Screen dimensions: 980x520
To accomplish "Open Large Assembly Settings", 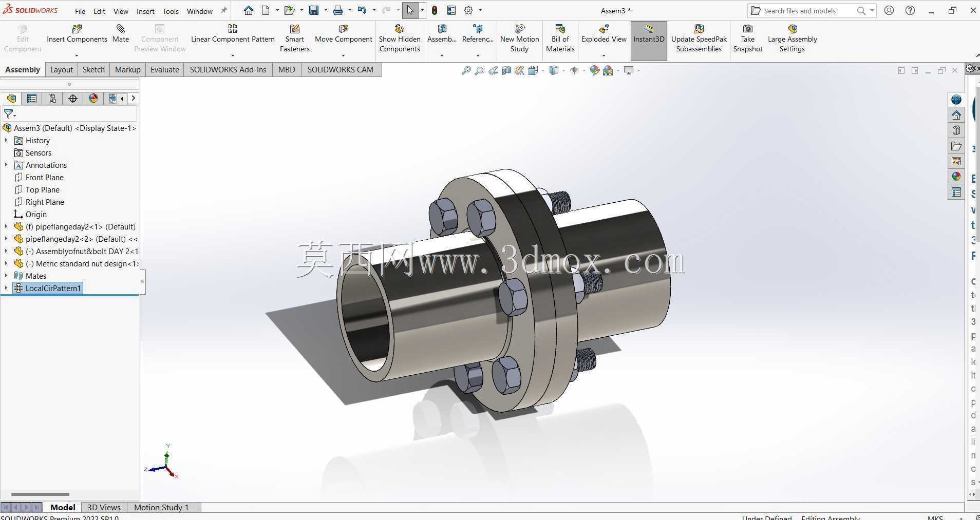I will [792, 38].
